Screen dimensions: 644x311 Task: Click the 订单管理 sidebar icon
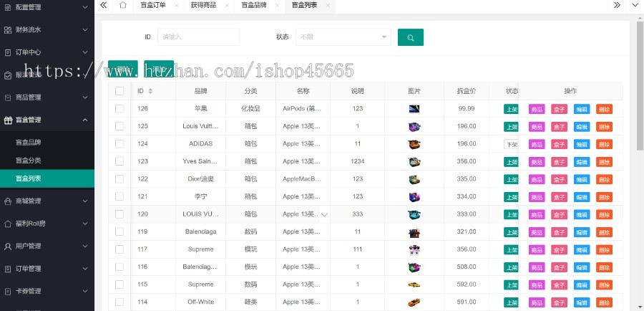pyautogui.click(x=8, y=269)
